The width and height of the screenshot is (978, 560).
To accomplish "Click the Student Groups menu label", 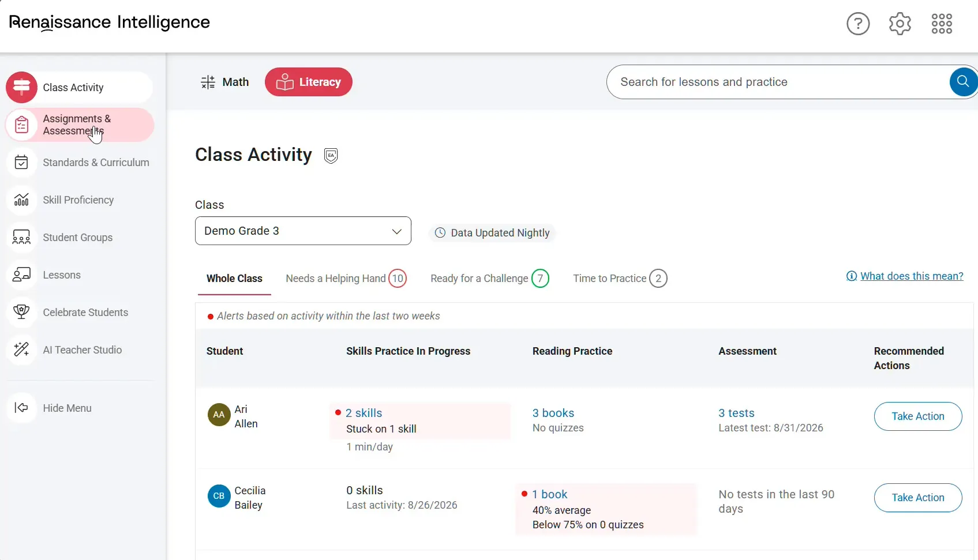I will click(x=78, y=238).
